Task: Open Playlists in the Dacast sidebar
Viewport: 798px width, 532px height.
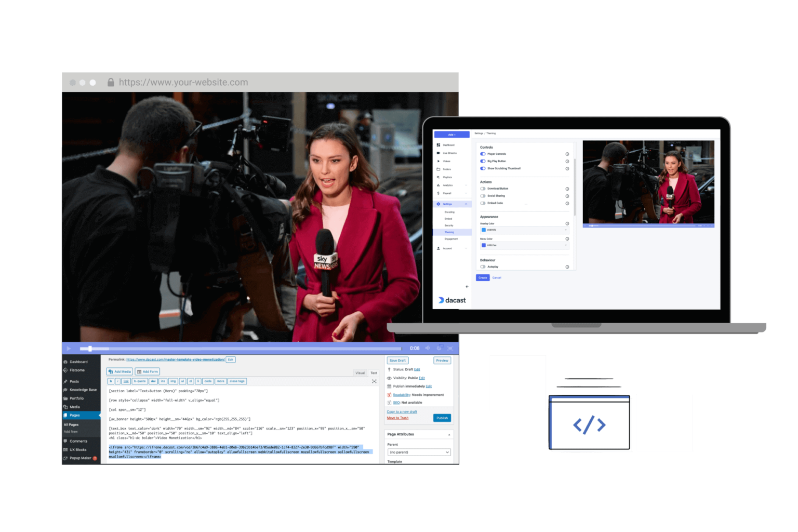Action: tap(447, 177)
